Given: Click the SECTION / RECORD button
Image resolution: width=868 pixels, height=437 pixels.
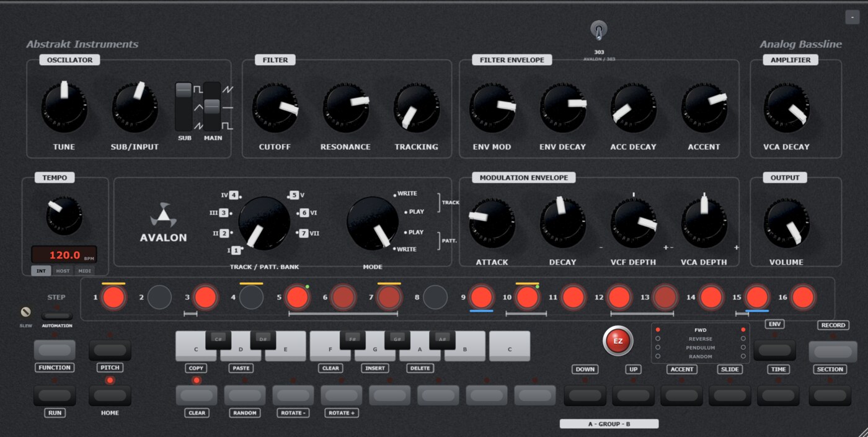Looking at the screenshot, I should tap(830, 395).
